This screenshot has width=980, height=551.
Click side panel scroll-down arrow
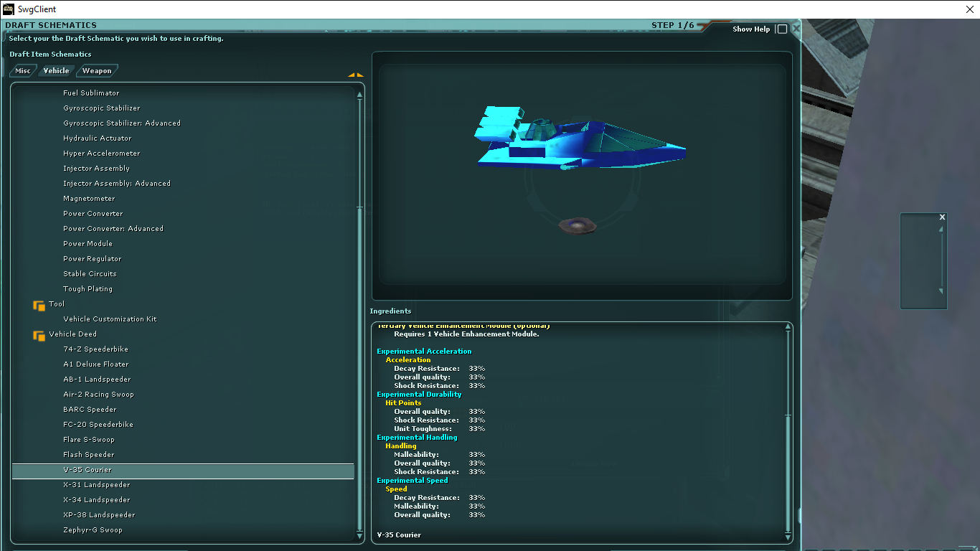coord(941,291)
